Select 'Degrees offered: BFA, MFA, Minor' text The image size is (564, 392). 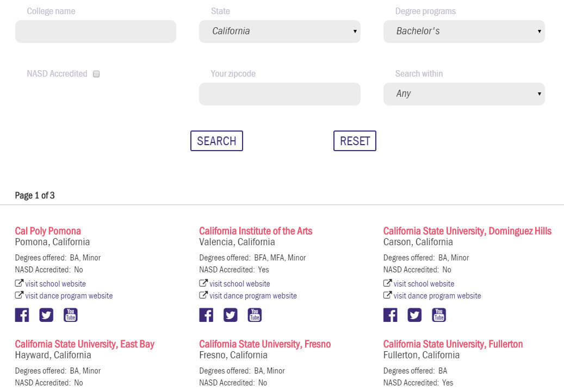pyautogui.click(x=252, y=258)
